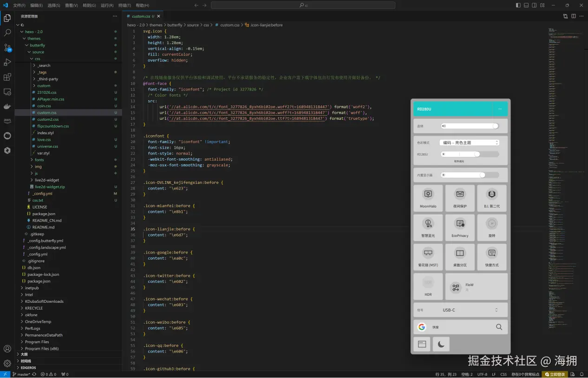Toggle dark mode moon button

(441, 344)
